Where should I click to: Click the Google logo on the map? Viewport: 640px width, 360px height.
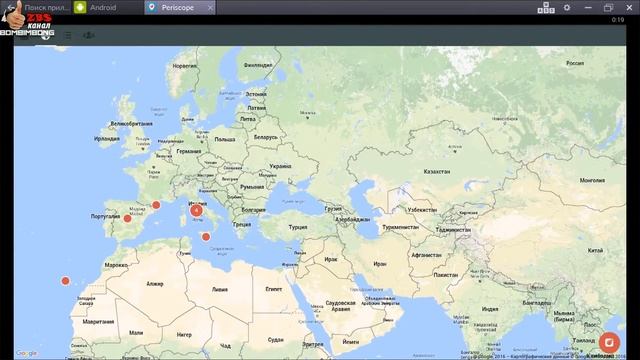coord(27,353)
